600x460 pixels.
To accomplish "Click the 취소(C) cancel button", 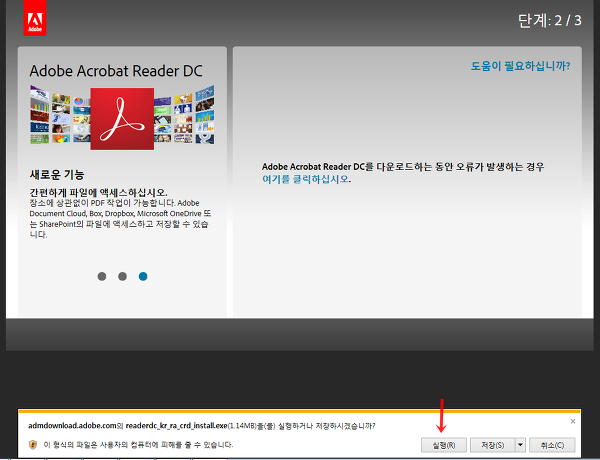I will [x=552, y=445].
